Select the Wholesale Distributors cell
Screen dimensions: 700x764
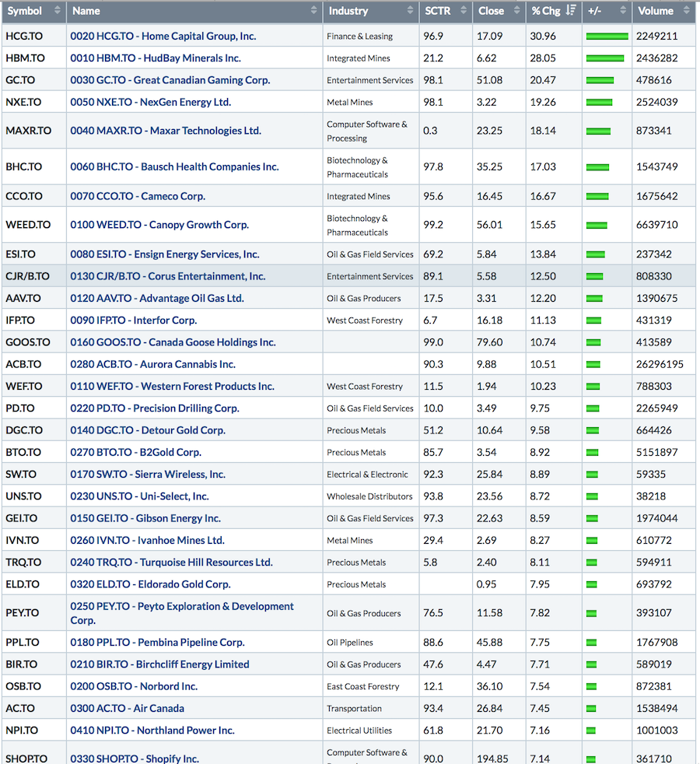click(x=371, y=496)
